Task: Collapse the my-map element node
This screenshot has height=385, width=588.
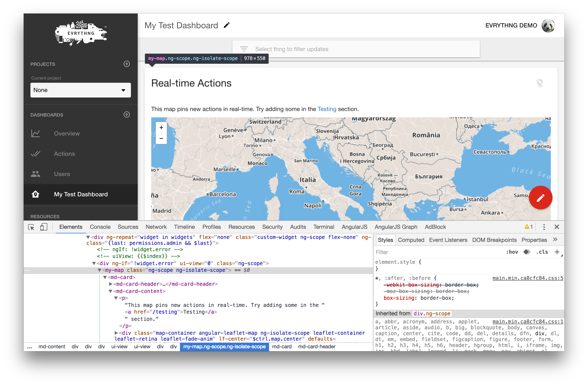Action: [99, 270]
